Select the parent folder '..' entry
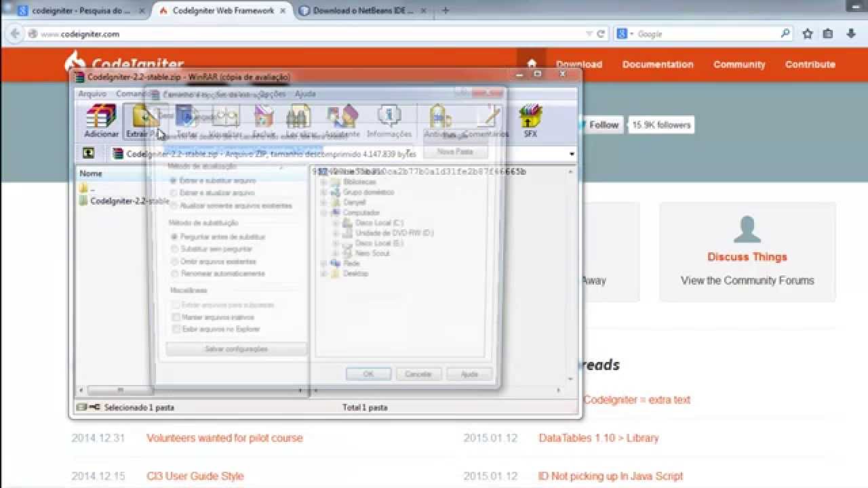 88,188
